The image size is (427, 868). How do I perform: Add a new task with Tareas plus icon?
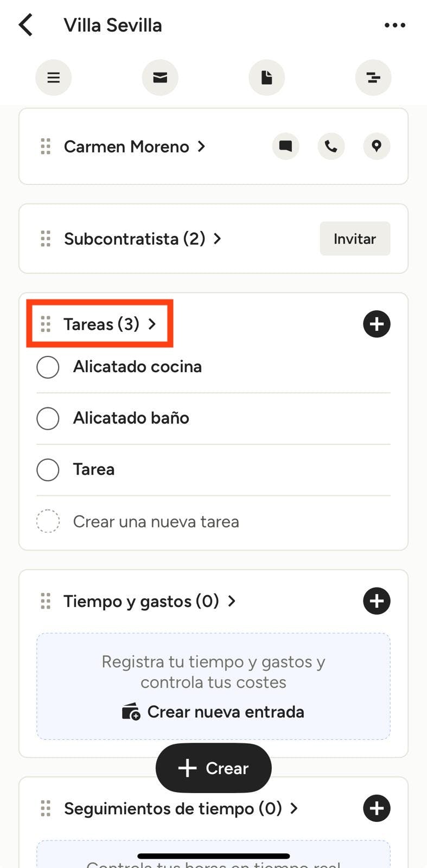(x=377, y=324)
